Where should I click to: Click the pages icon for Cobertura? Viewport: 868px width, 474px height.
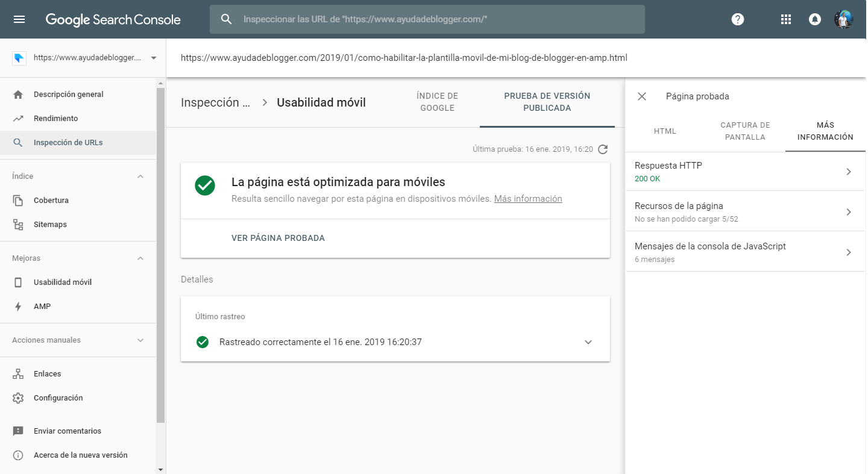[x=18, y=201]
